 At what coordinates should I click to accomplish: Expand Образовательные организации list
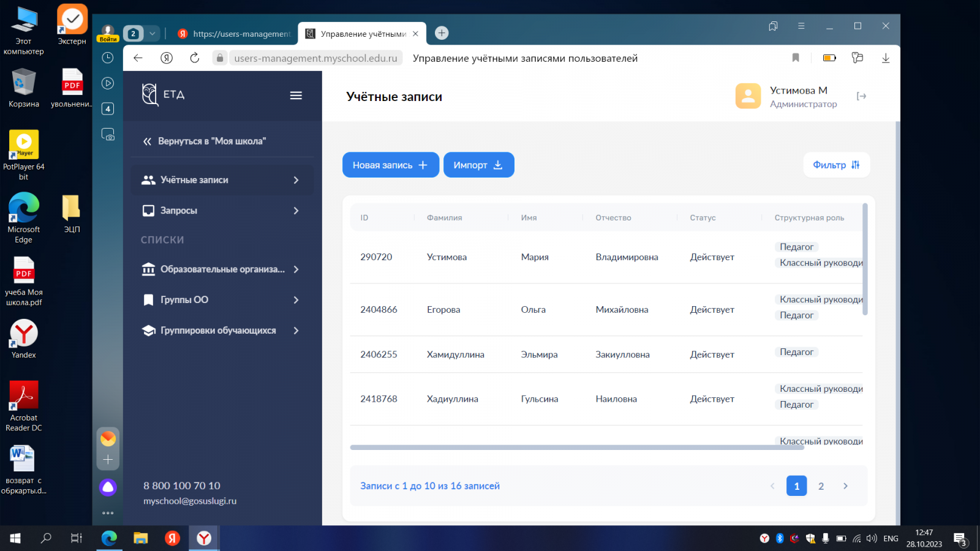pos(222,269)
